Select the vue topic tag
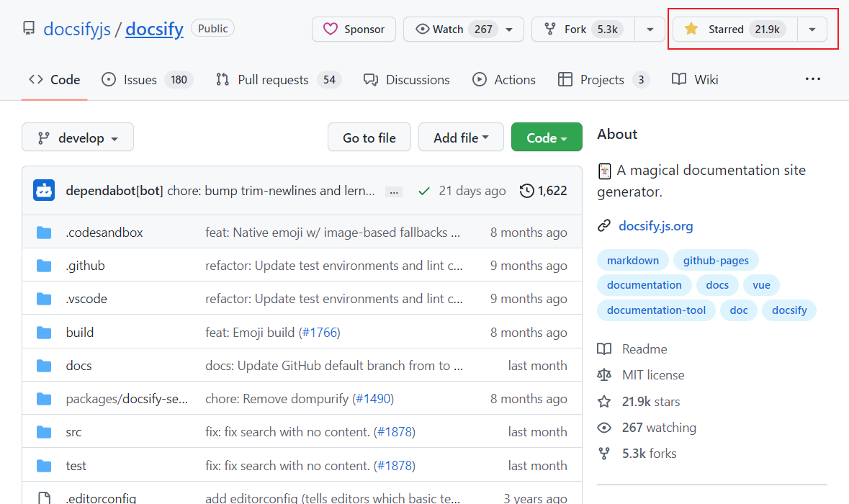This screenshot has height=504, width=849. (x=761, y=284)
